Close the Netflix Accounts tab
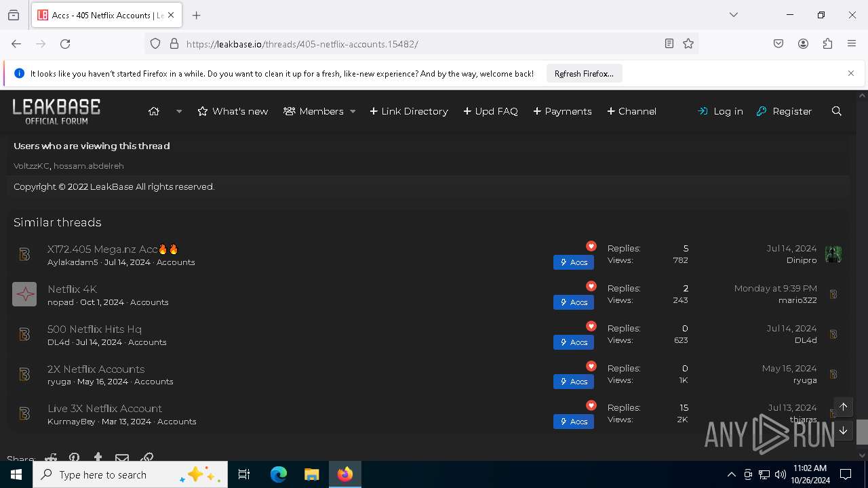 pyautogui.click(x=171, y=15)
